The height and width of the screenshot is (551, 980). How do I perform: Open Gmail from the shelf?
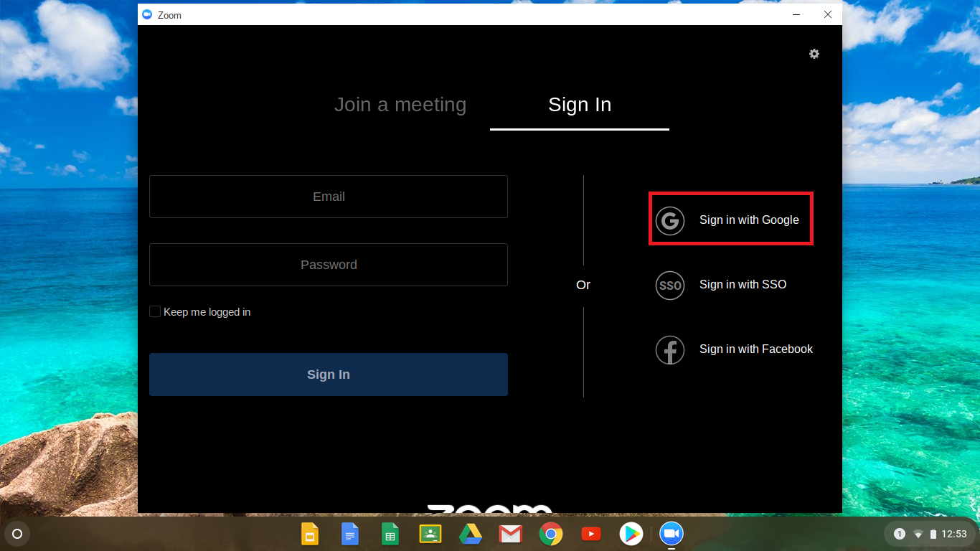[x=511, y=534]
